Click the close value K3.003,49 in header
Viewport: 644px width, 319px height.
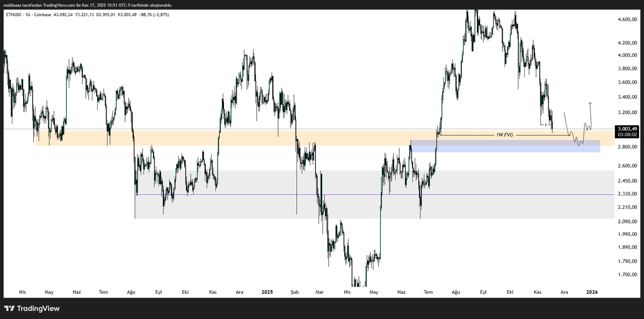[127, 15]
